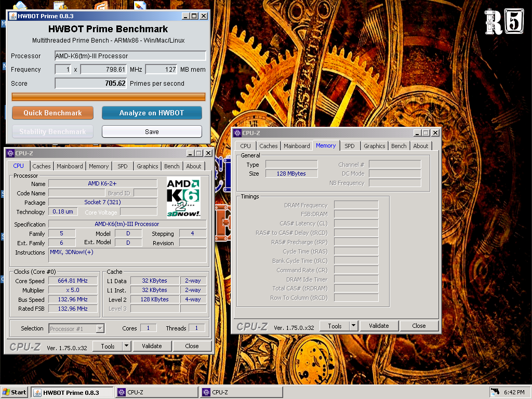532x399 pixels.
Task: Click the taskbar clock showing 6:42 PM
Action: click(x=514, y=392)
